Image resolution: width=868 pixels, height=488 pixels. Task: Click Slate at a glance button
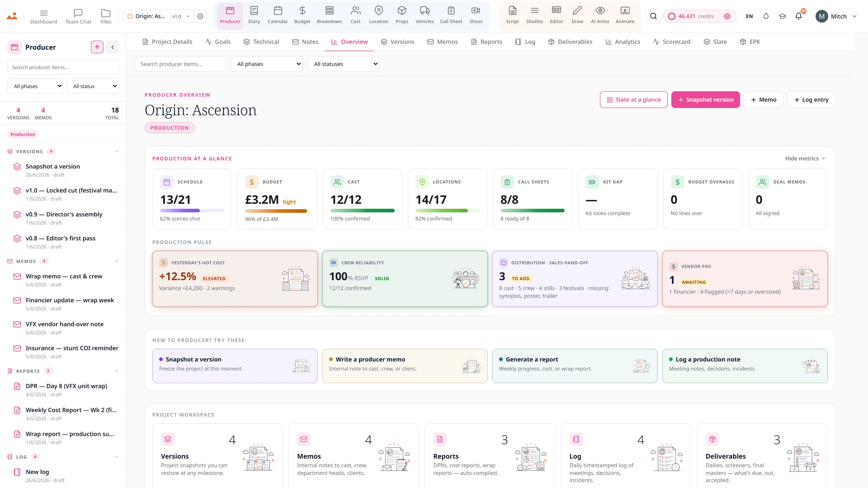[x=633, y=100]
